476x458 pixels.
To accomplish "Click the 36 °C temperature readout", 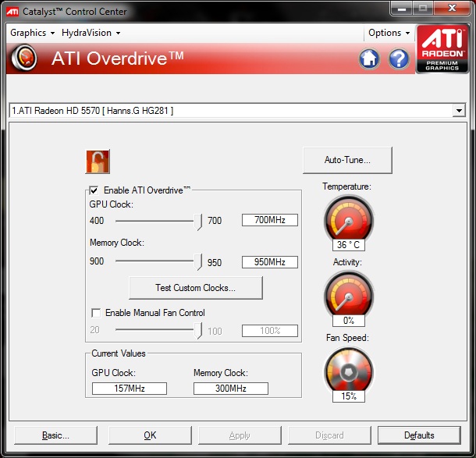I will [x=349, y=245].
